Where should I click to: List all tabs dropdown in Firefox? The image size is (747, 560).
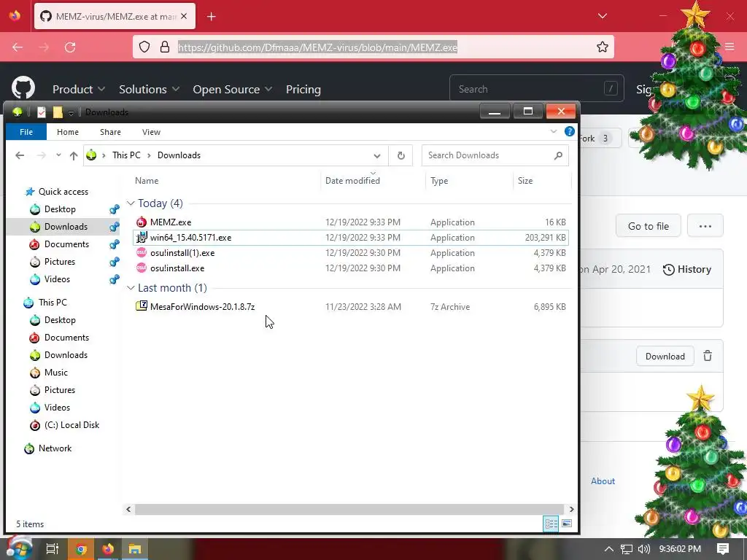click(x=602, y=16)
